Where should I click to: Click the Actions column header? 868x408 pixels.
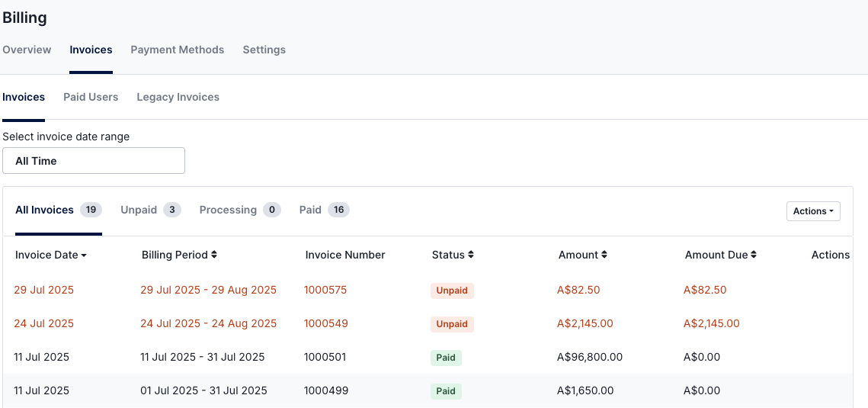click(831, 255)
